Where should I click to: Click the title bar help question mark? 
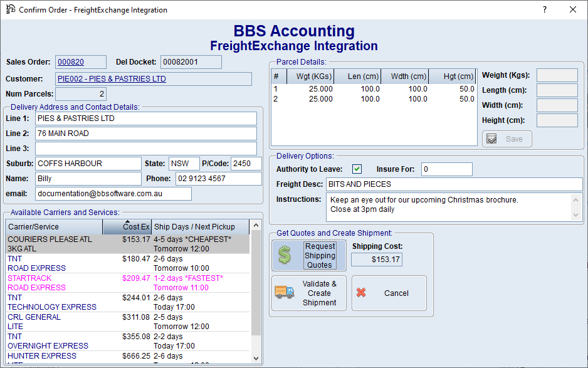coord(544,9)
